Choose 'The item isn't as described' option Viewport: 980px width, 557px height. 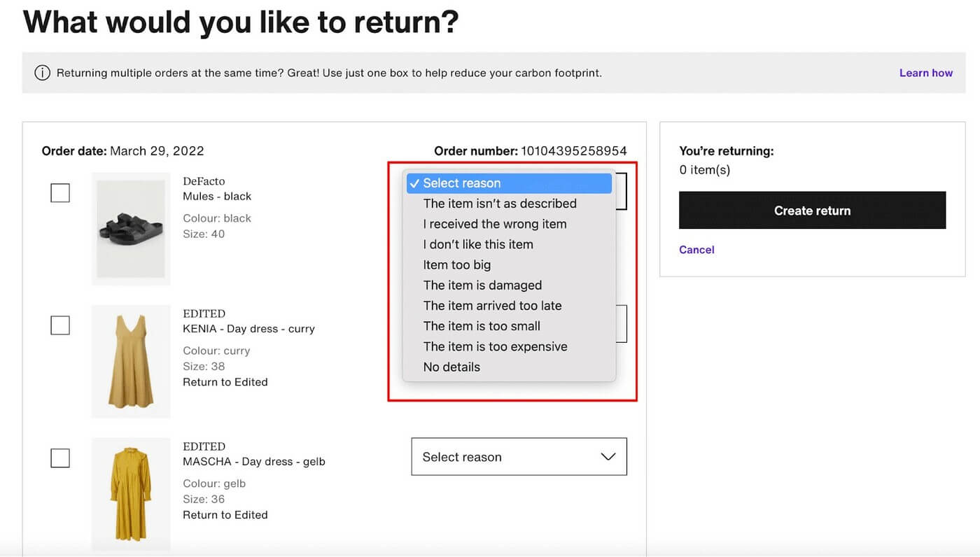click(500, 204)
